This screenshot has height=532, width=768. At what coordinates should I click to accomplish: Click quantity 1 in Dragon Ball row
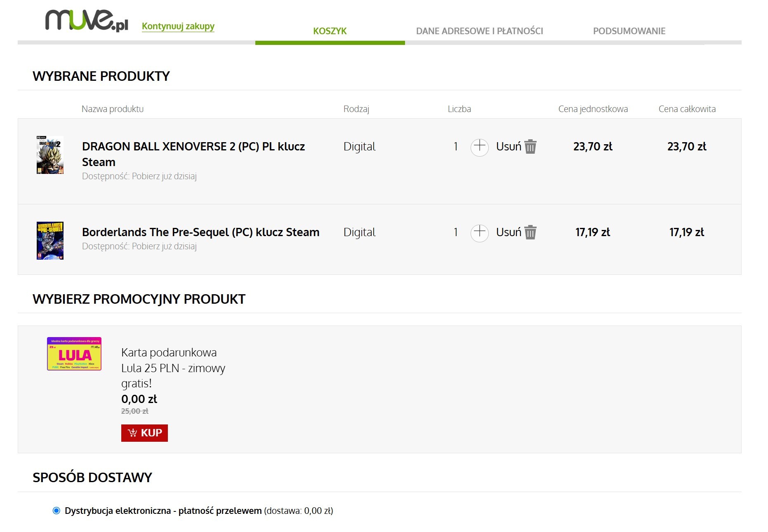(x=456, y=146)
